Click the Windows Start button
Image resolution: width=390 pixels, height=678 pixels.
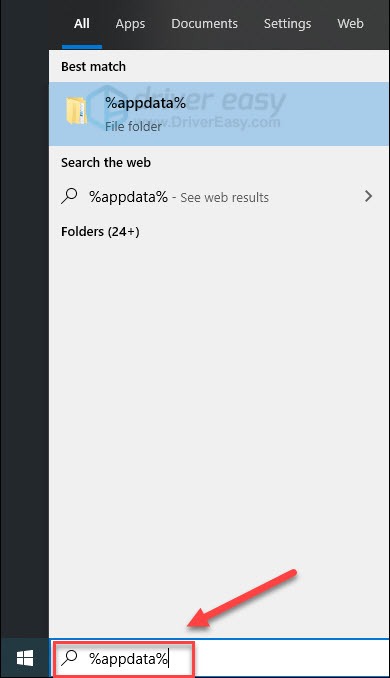pos(25,659)
